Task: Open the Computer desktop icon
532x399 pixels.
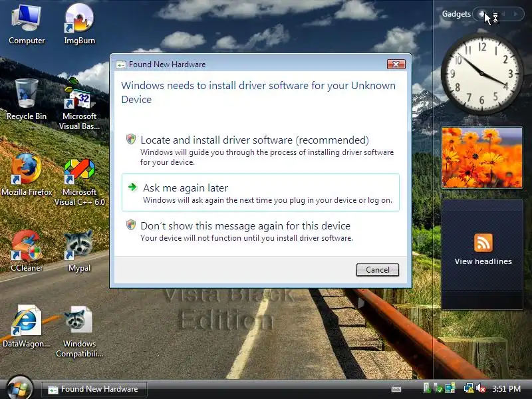Action: (x=27, y=24)
